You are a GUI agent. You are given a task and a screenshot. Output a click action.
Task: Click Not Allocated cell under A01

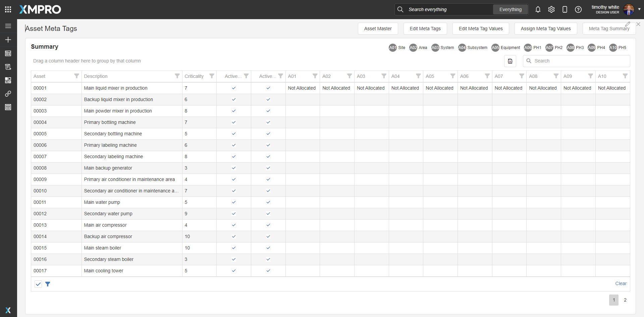tap(302, 88)
